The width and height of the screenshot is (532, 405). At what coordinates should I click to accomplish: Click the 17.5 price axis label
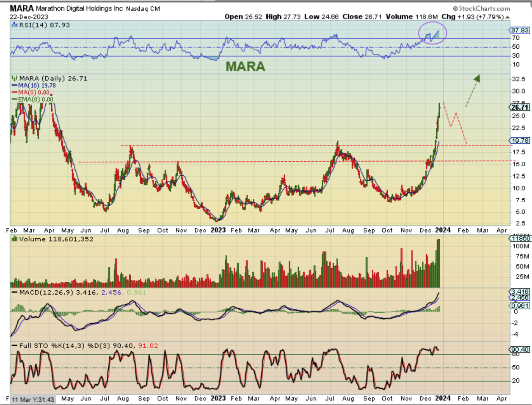click(x=518, y=152)
